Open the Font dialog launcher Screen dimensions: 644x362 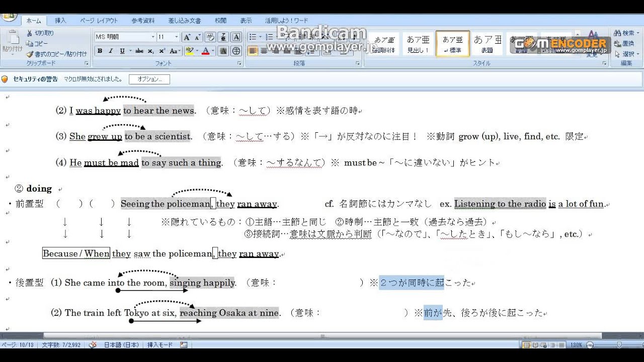(x=239, y=64)
